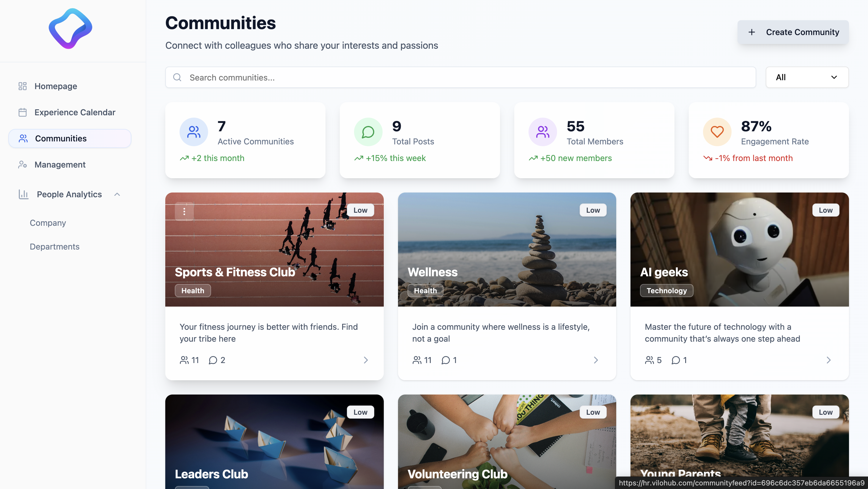This screenshot has height=489, width=868.
Task: Click members icon on Sports & Fitness Club card
Action: pyautogui.click(x=184, y=360)
